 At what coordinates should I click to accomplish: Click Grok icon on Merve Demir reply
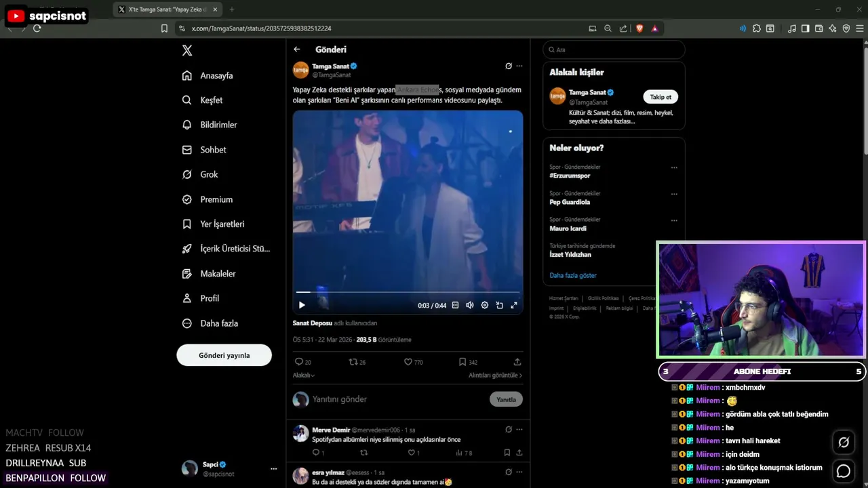tap(509, 430)
